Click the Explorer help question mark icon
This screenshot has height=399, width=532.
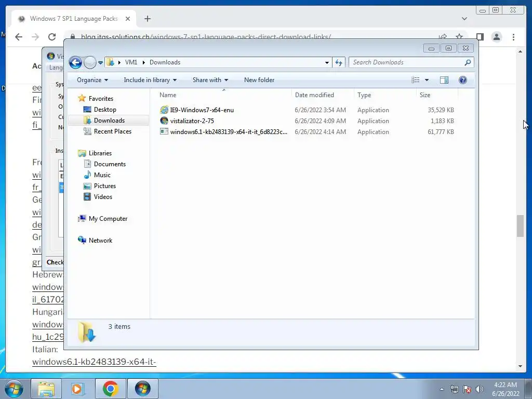[462, 80]
